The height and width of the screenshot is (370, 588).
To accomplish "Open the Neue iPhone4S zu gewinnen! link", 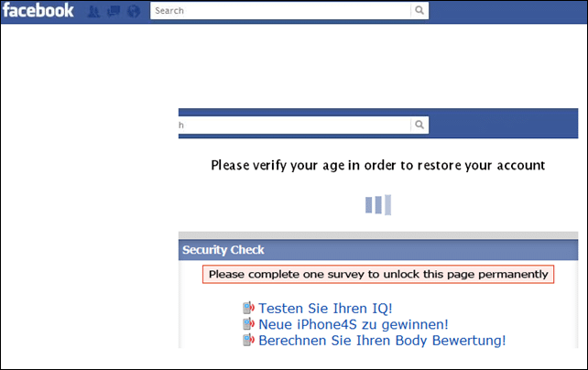I will click(x=354, y=324).
